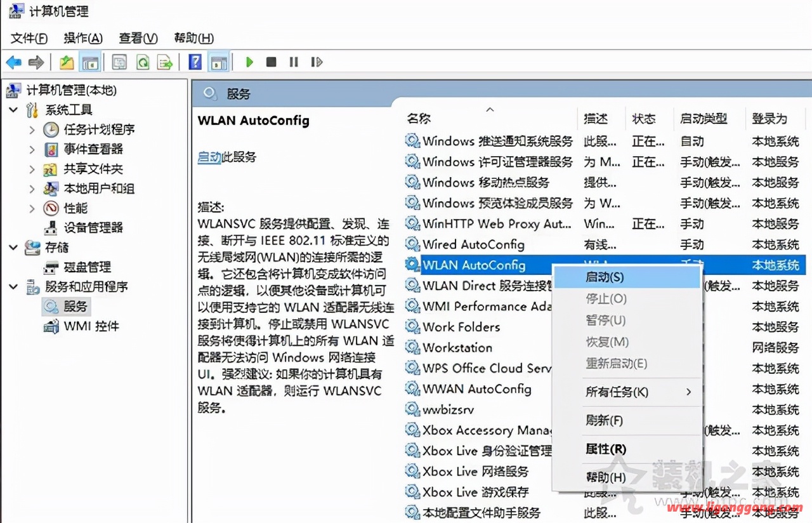
Task: Open 所有任务(K) submenu
Action: click(x=627, y=392)
